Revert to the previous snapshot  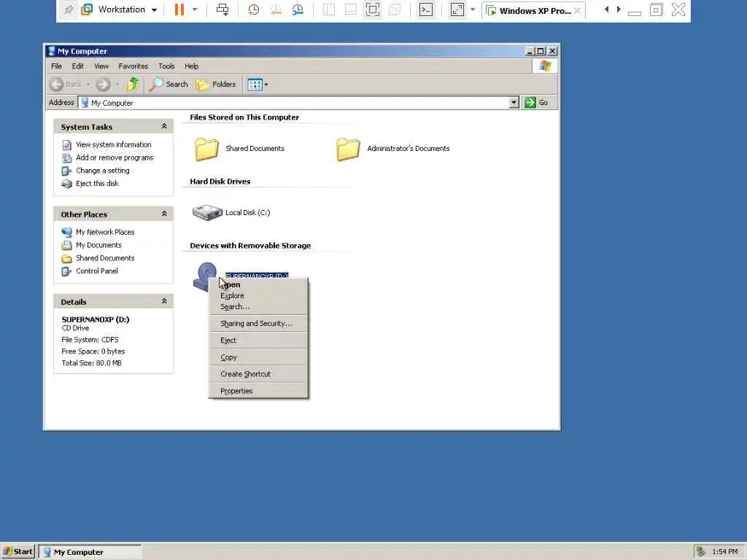(x=275, y=9)
